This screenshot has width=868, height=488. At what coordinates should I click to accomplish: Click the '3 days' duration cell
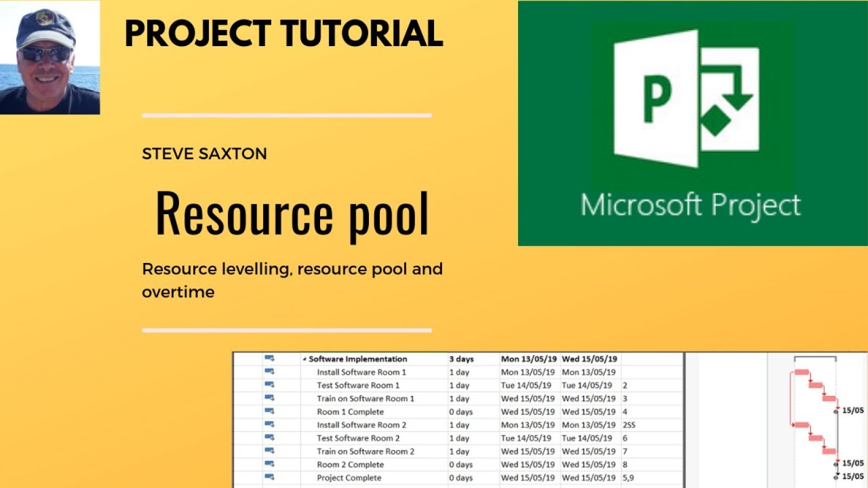(461, 359)
